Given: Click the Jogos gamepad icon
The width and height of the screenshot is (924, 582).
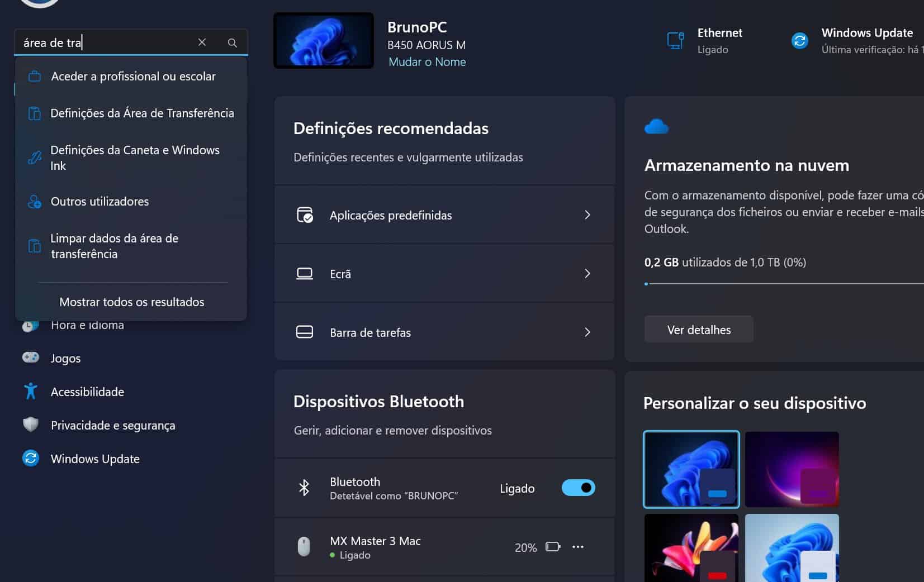Looking at the screenshot, I should [31, 357].
